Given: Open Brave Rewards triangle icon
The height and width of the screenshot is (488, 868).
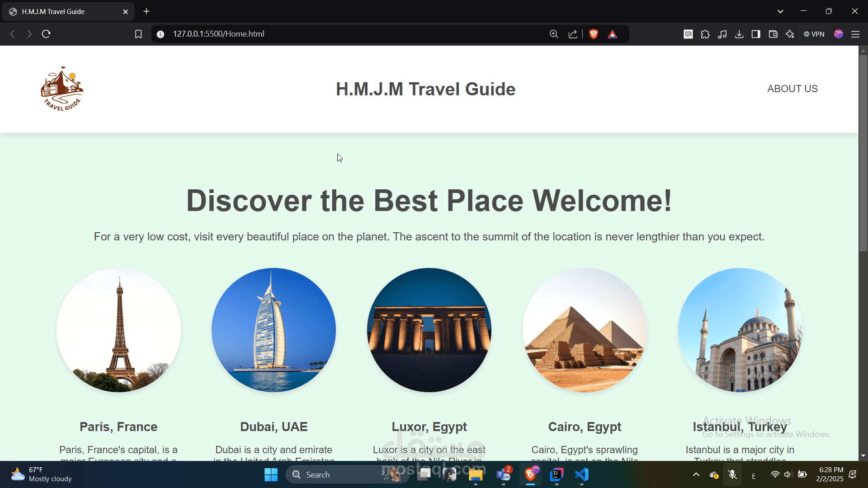Looking at the screenshot, I should [x=613, y=34].
